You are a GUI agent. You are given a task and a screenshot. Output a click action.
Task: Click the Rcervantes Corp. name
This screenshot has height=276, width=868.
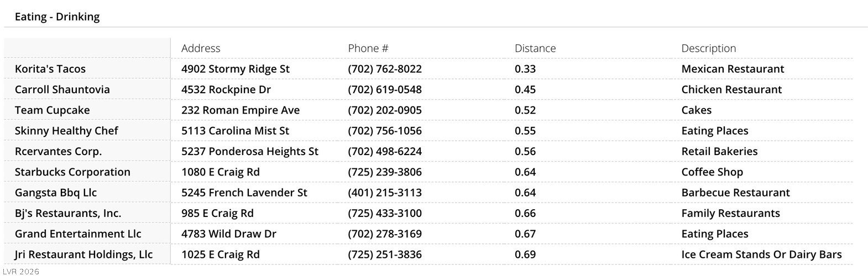click(x=59, y=151)
